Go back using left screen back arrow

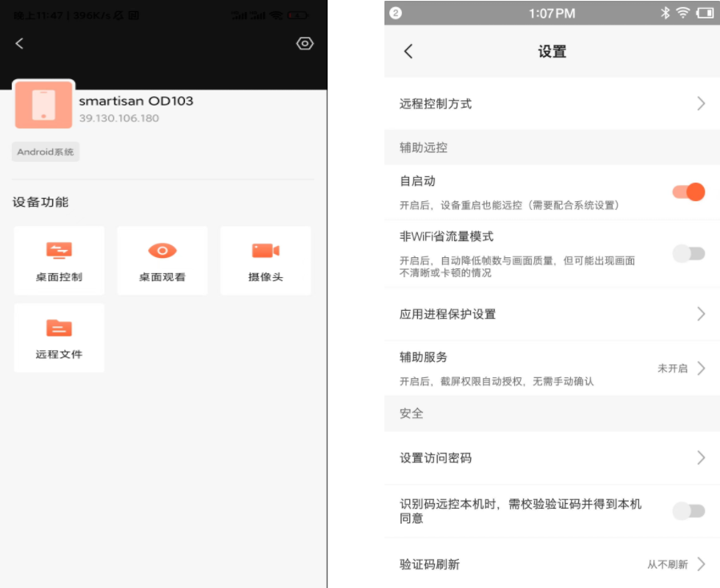tap(20, 44)
